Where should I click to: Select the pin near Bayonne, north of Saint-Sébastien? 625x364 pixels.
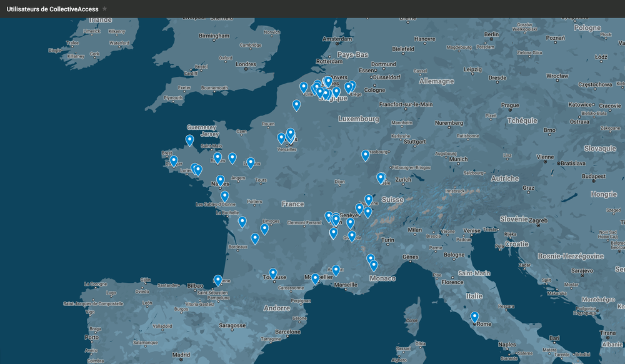(x=218, y=280)
